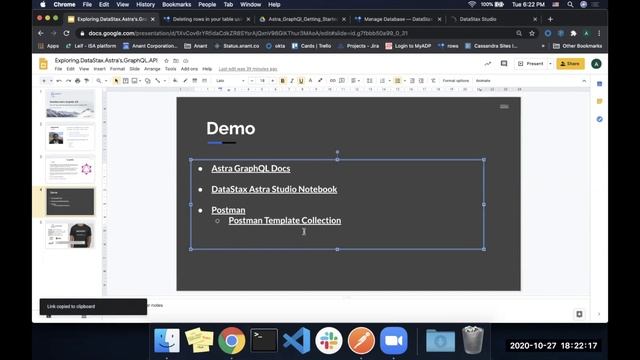Click the text color A icon
The height and width of the screenshot is (360, 640).
pos(310,81)
